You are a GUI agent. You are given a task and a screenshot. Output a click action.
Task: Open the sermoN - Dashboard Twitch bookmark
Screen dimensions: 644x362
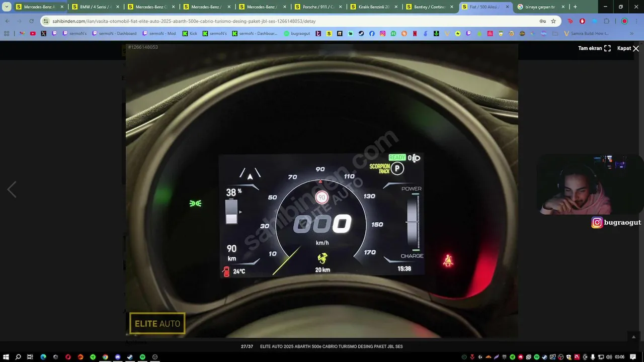(x=114, y=33)
